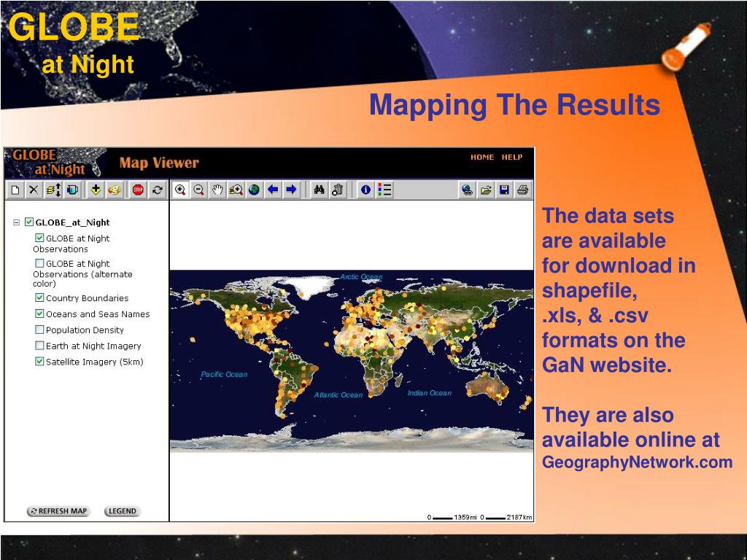Click the Satellite Imagery (5km) label
The image size is (747, 560).
[94, 362]
